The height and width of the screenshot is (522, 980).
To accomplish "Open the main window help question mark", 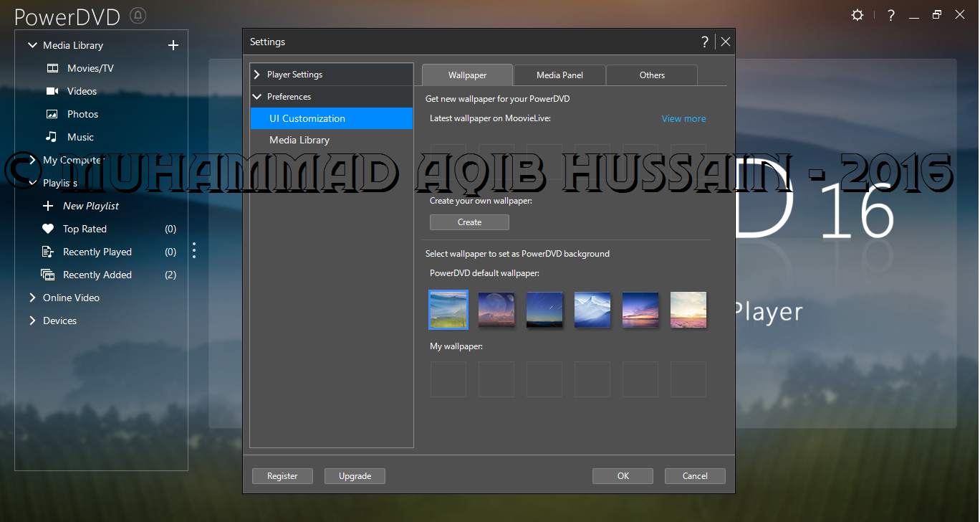I will coord(891,14).
